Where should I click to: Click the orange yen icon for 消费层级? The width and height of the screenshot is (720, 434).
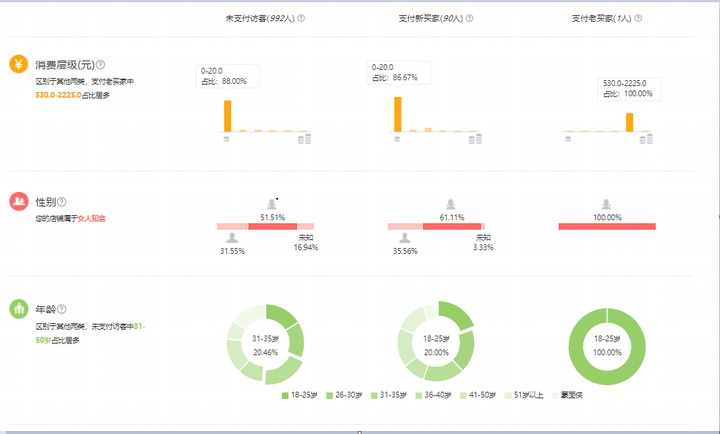point(19,64)
